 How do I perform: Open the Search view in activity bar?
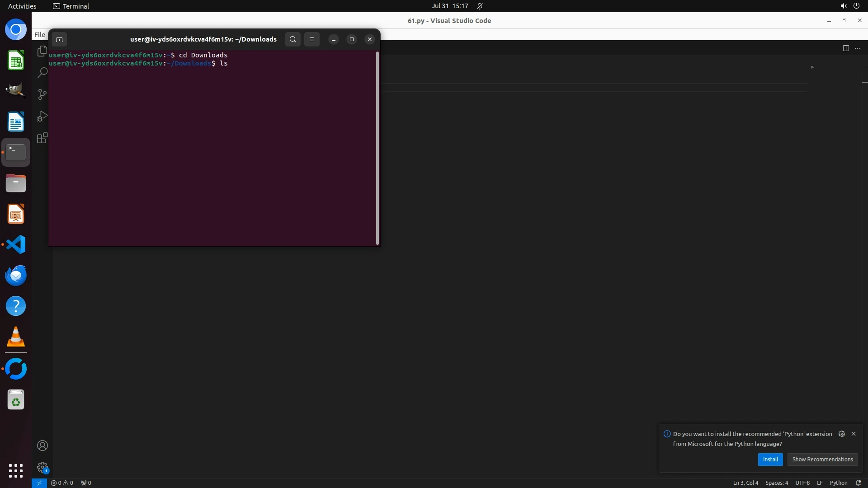pyautogui.click(x=42, y=73)
